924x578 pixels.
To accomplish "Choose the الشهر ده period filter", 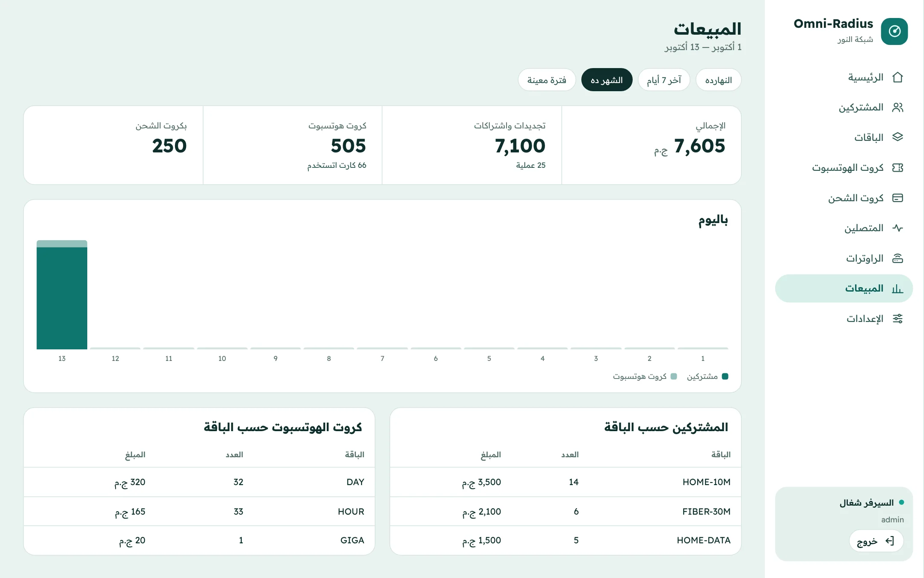I will coord(607,80).
